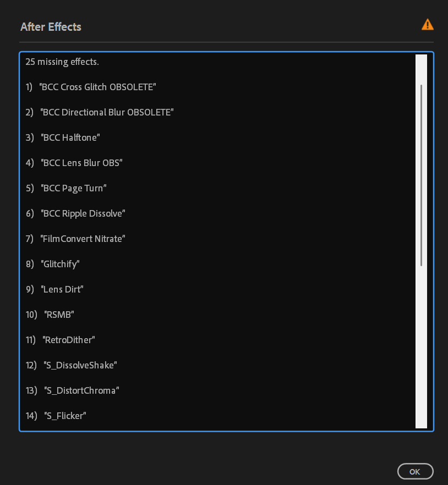Select the "S_DistortChroma" line

click(x=81, y=390)
